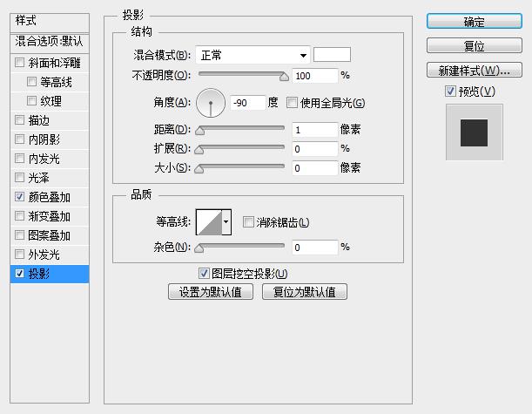Click the dark style preview thumbnail
This screenshot has width=532, height=414.
474,132
